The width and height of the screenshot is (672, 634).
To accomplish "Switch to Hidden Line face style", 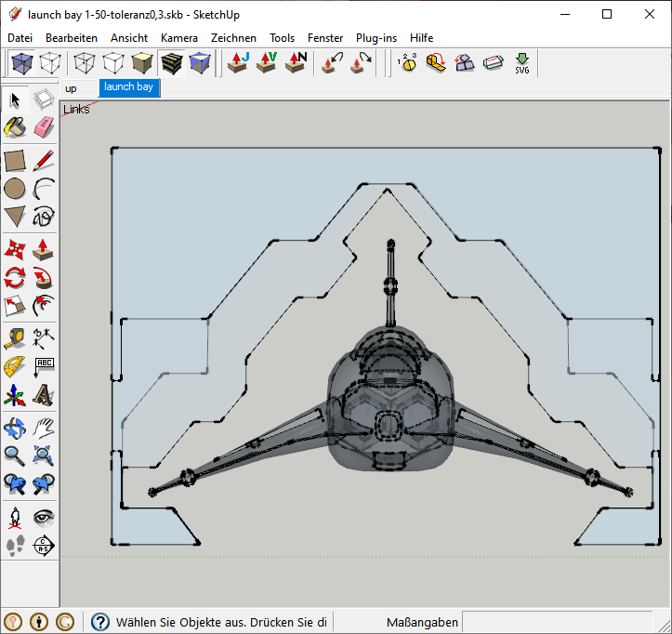I will click(x=112, y=63).
